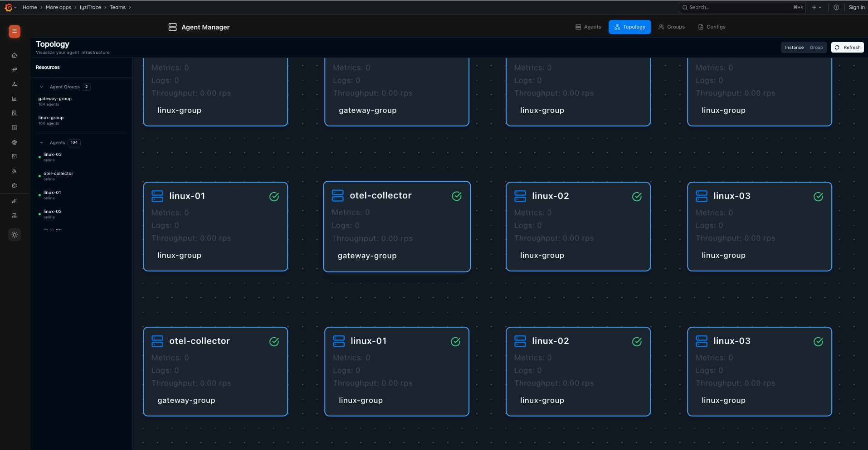
Task: Open the orange hamburger menu button
Action: 15,31
